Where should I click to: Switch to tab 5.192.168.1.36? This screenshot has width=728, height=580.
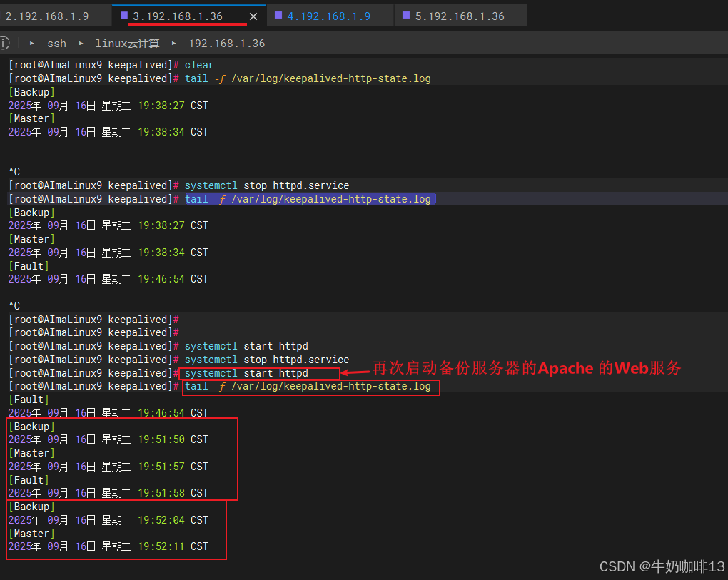click(460, 16)
